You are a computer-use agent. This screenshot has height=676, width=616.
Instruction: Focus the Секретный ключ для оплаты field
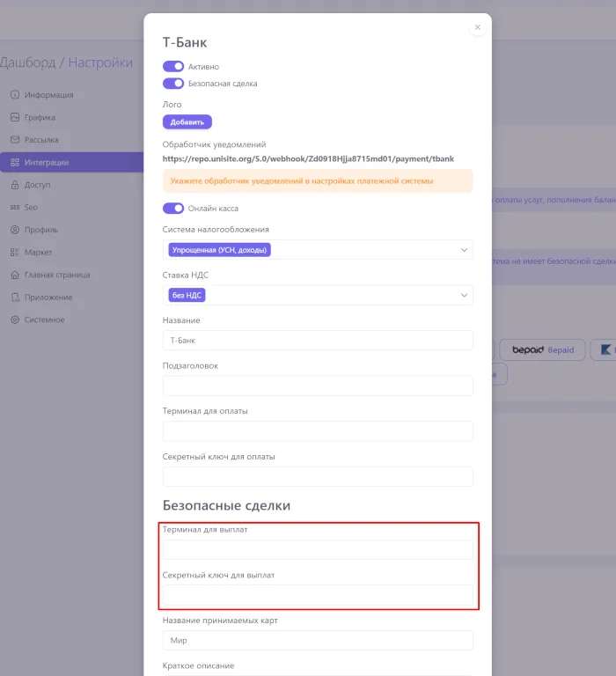coord(317,477)
